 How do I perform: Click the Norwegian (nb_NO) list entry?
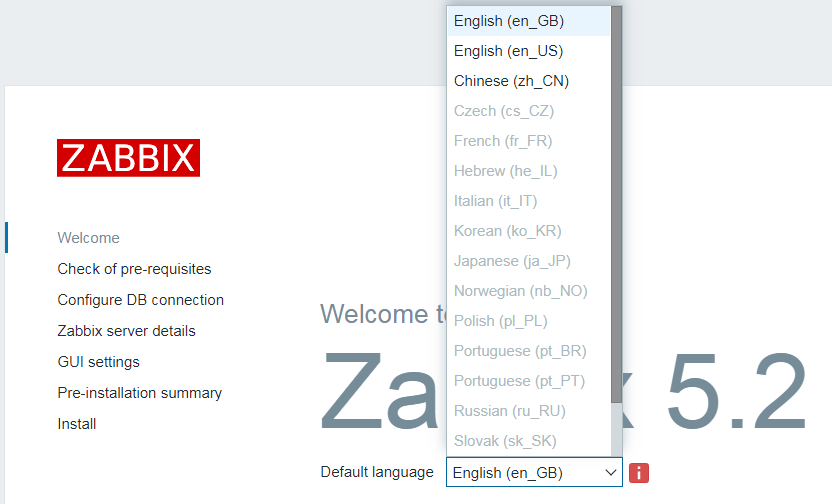click(529, 291)
